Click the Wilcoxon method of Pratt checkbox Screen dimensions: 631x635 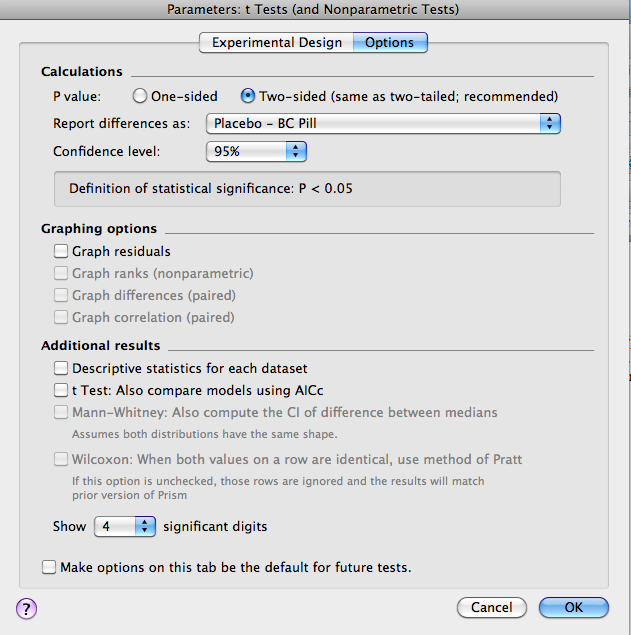tap(62, 460)
